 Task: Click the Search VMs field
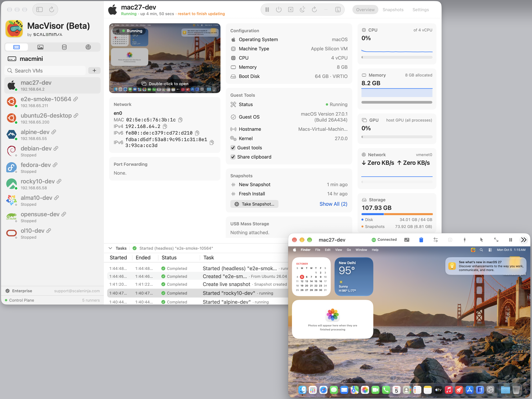click(45, 71)
